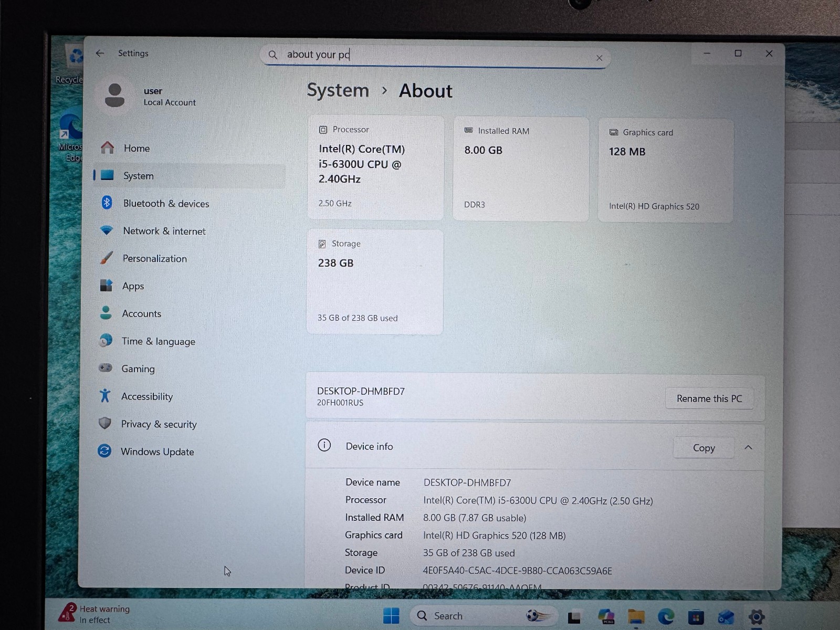Open Personalization settings
Screen dimensions: 840x630
[x=154, y=258]
